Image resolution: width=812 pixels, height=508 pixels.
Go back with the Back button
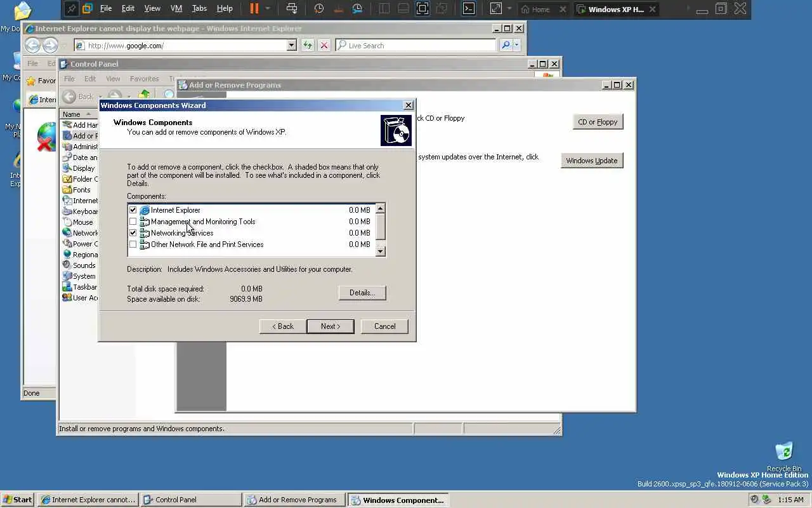[x=283, y=326]
